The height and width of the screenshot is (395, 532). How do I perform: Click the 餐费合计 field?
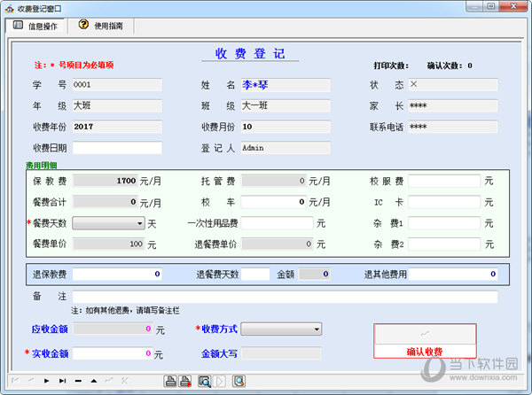[106, 202]
